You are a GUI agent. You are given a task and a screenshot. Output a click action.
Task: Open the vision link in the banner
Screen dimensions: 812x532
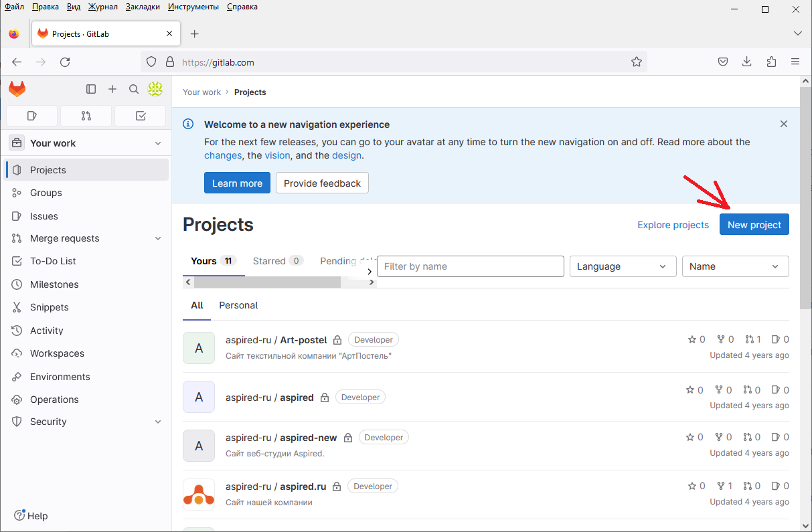coord(277,155)
